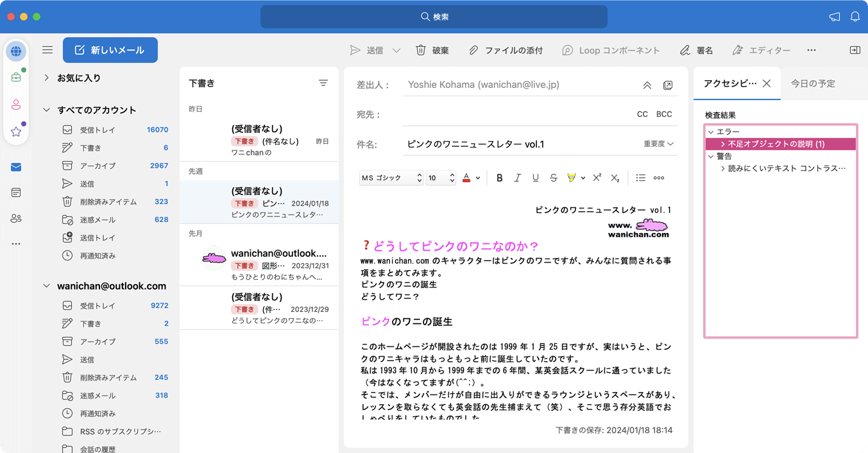Add BCC recipients field

point(664,114)
